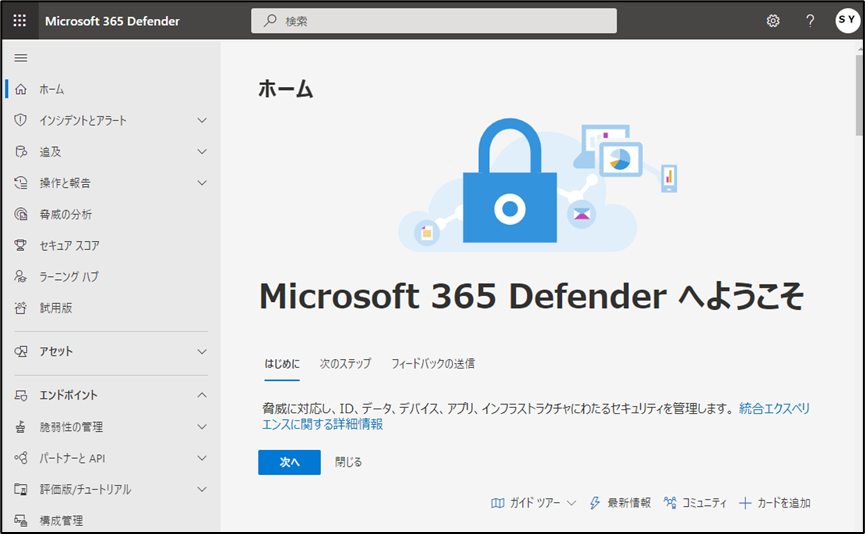Click the セキュア スコア trophy icon
865x534 pixels.
21,245
